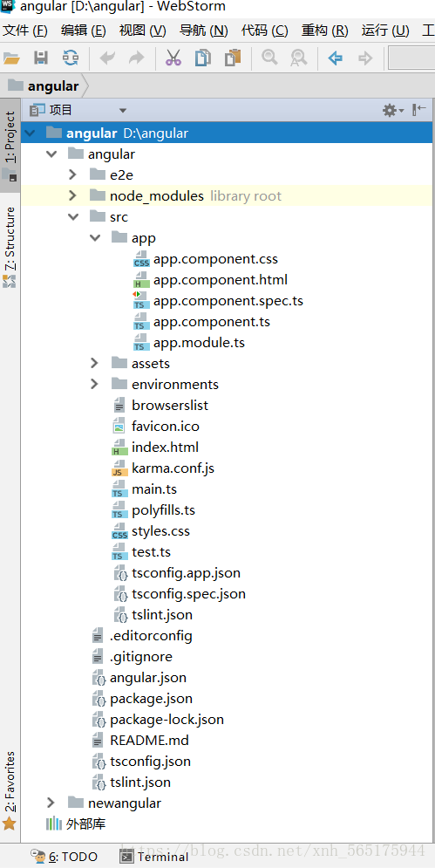
Task: Click the Save All floppy disk icon
Action: (x=41, y=58)
